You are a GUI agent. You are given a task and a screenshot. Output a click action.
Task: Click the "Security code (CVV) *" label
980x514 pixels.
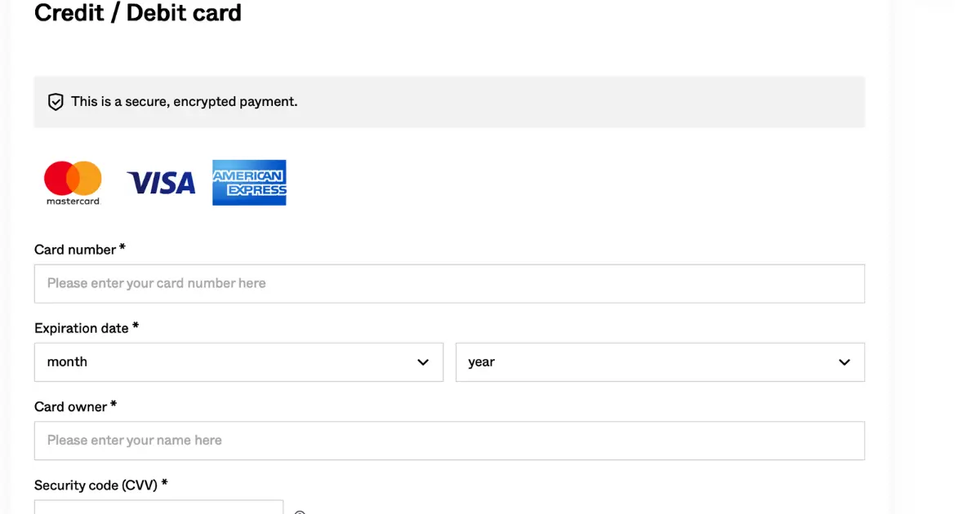(x=101, y=485)
